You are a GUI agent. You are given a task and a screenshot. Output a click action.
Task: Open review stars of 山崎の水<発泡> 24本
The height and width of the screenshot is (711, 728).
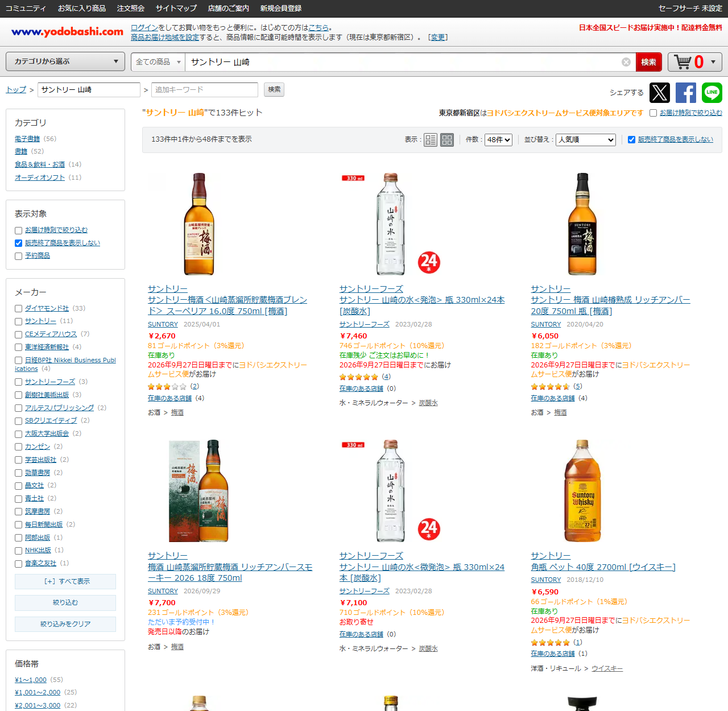coord(358,377)
